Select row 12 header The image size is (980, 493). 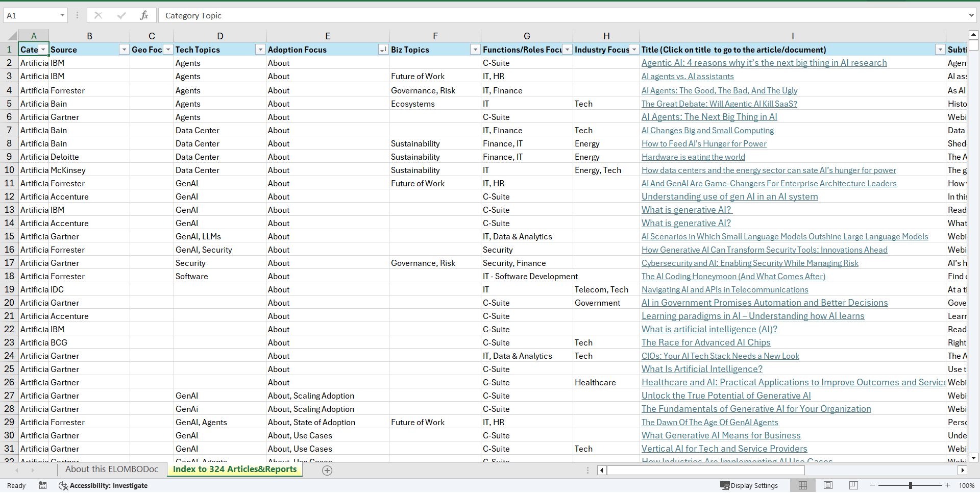[x=9, y=196]
